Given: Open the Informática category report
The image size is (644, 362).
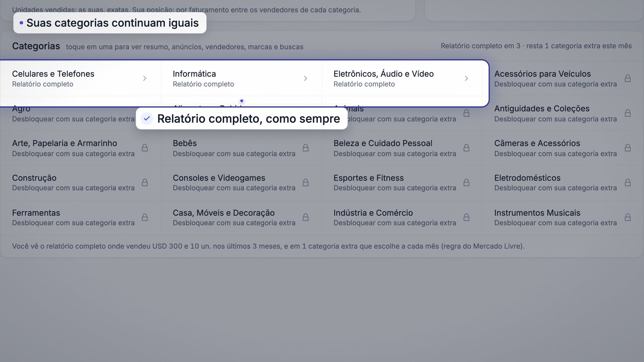Looking at the screenshot, I should click(242, 78).
